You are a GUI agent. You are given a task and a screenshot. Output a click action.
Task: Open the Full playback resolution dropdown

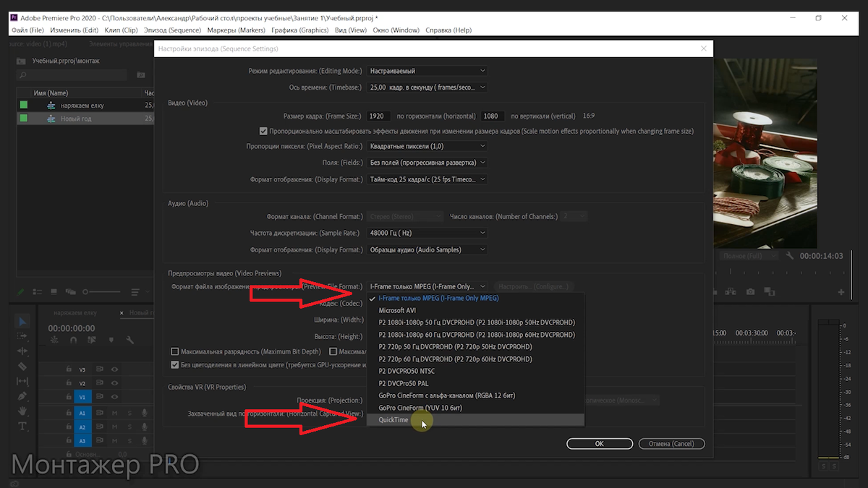(x=751, y=256)
